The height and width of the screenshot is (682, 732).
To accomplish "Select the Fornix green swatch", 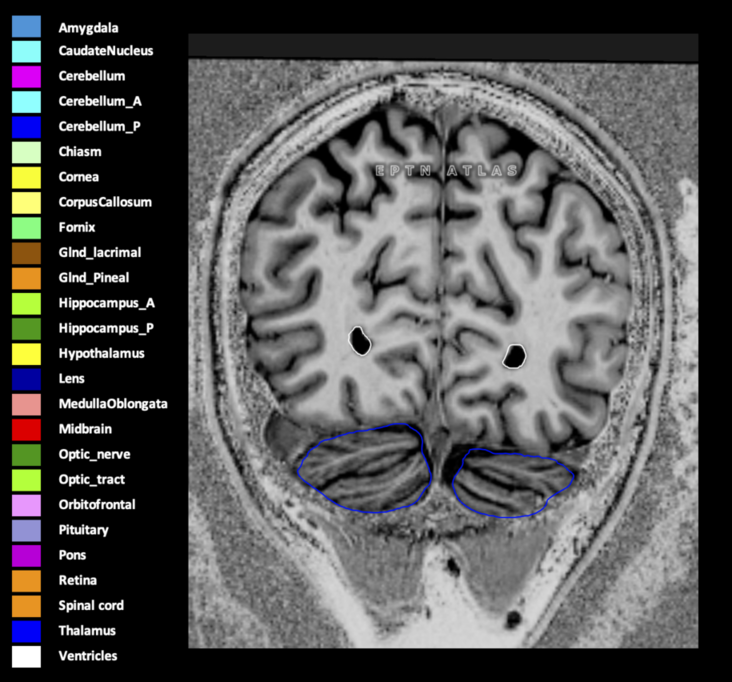I will (x=26, y=228).
